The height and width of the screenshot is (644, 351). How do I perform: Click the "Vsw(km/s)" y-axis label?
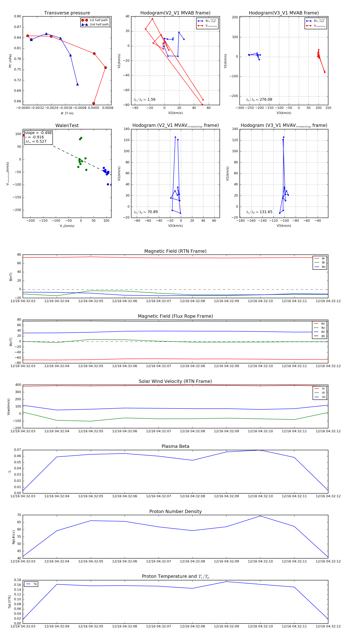pyautogui.click(x=9, y=407)
